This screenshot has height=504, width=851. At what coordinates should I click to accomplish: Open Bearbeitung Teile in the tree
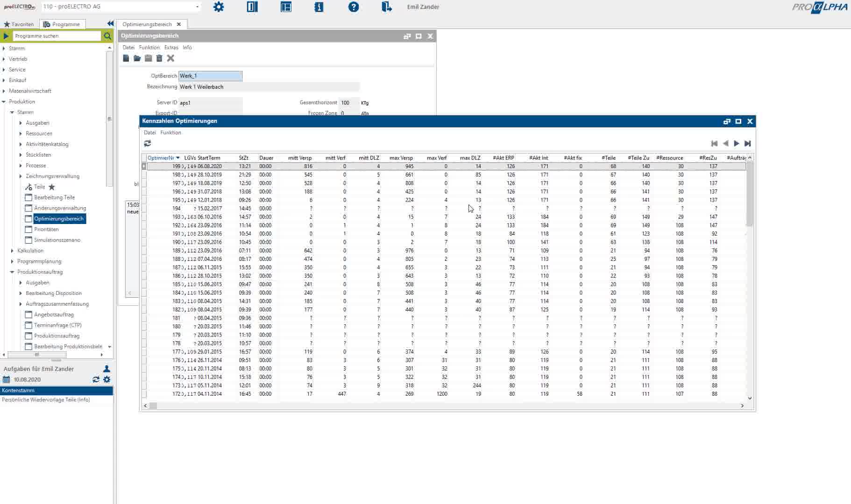[x=54, y=197]
